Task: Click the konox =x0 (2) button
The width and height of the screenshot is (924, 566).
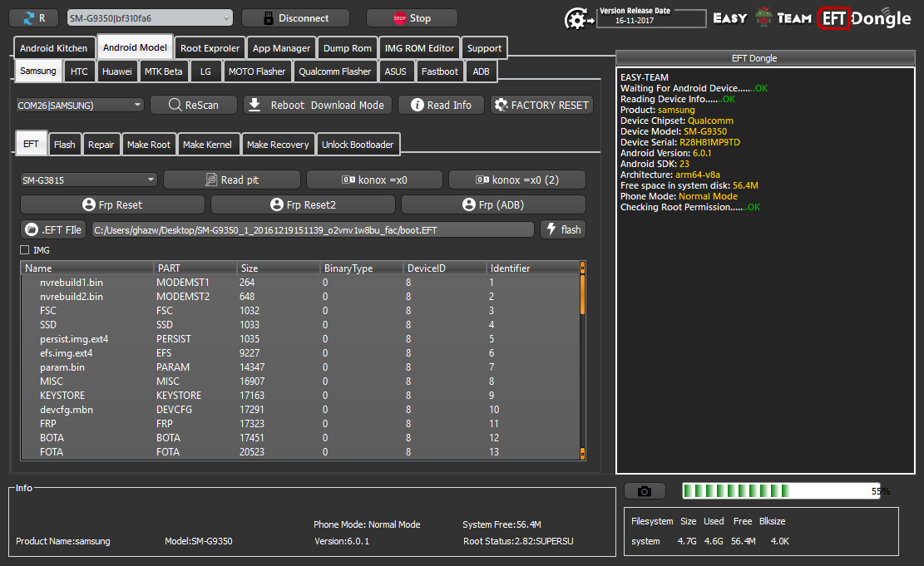Action: coord(517,180)
